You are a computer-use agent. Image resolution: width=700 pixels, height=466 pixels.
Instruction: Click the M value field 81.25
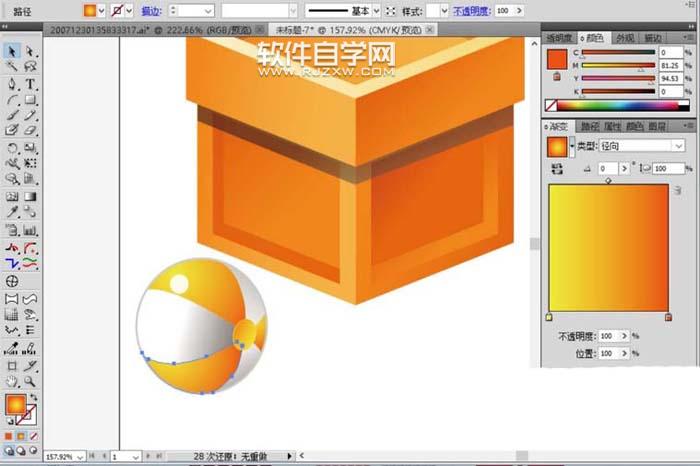pos(671,66)
